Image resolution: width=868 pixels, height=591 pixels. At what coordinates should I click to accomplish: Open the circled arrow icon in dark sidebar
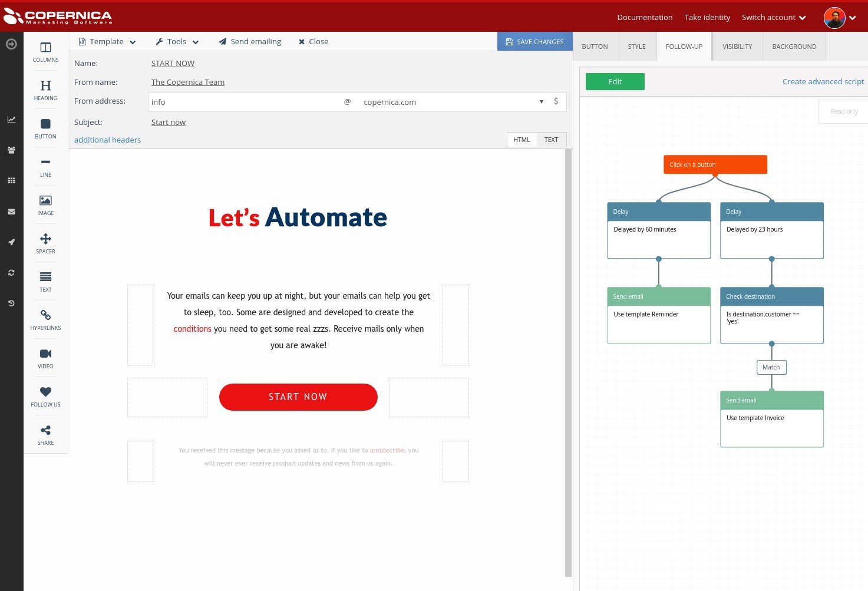coord(11,44)
